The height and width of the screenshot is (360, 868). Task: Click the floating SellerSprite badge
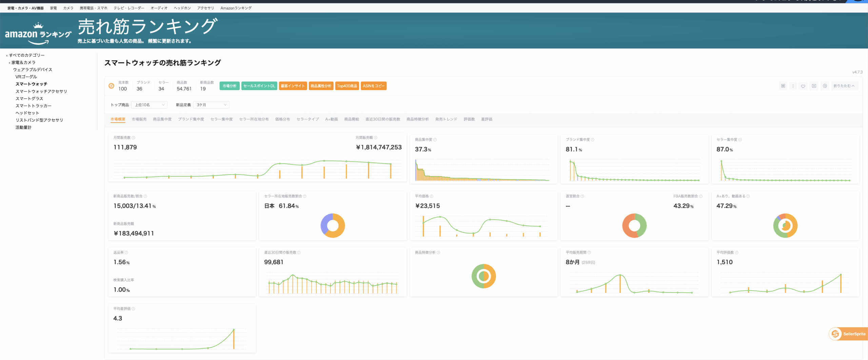click(x=848, y=334)
